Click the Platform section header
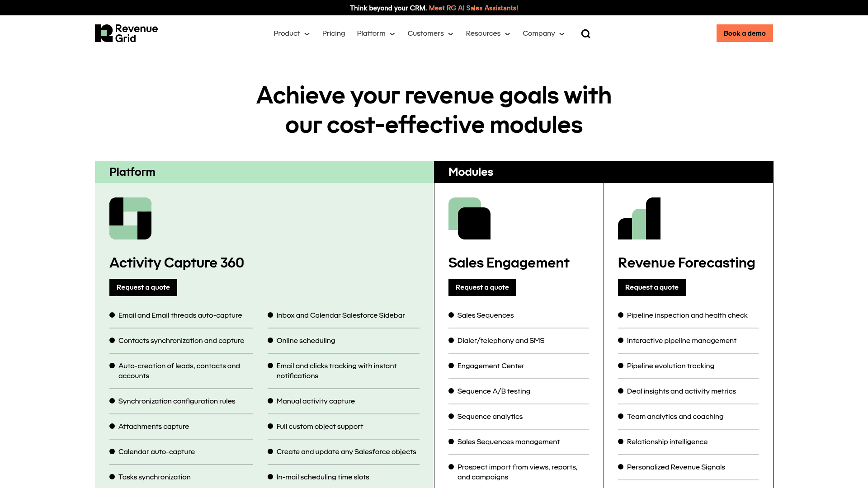 click(x=264, y=172)
